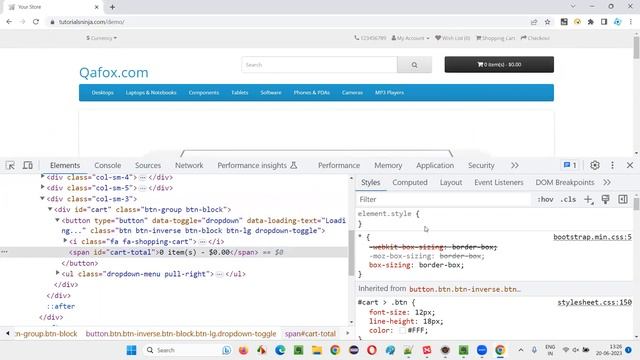Viewport: 640px width, 360px height.
Task: Open the DOM Breakpoints tab
Action: (565, 182)
